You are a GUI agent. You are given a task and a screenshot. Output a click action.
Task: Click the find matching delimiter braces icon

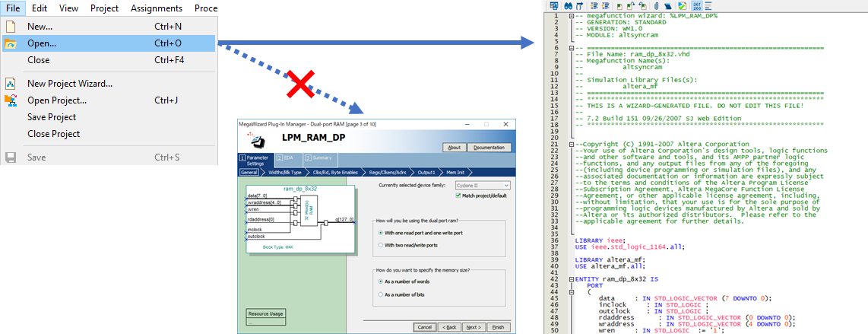pos(580,5)
